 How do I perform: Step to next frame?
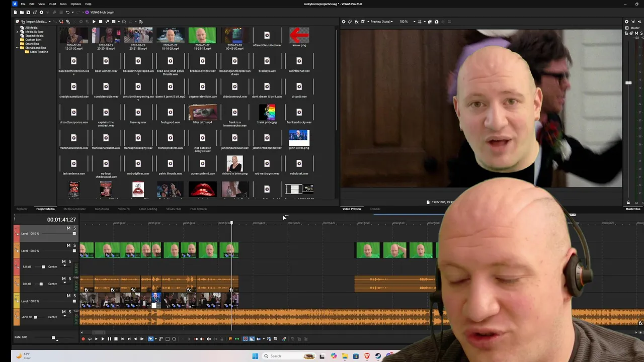point(142,339)
